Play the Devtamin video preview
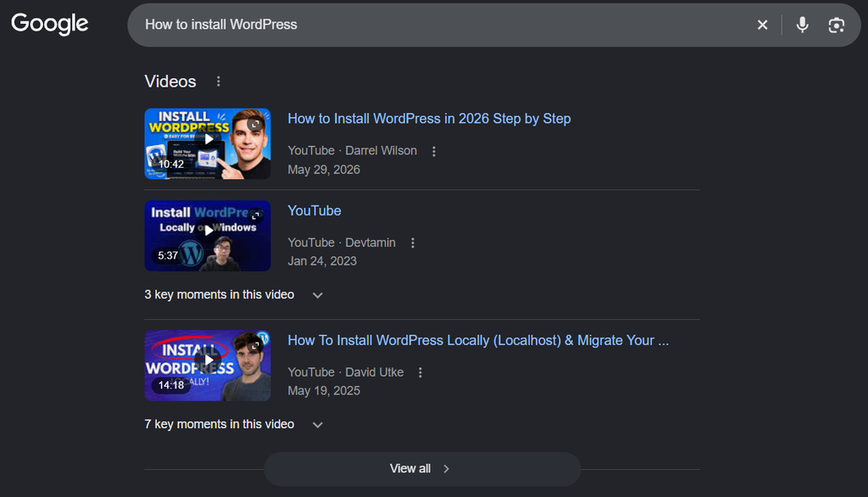This screenshot has height=497, width=868. (x=208, y=231)
